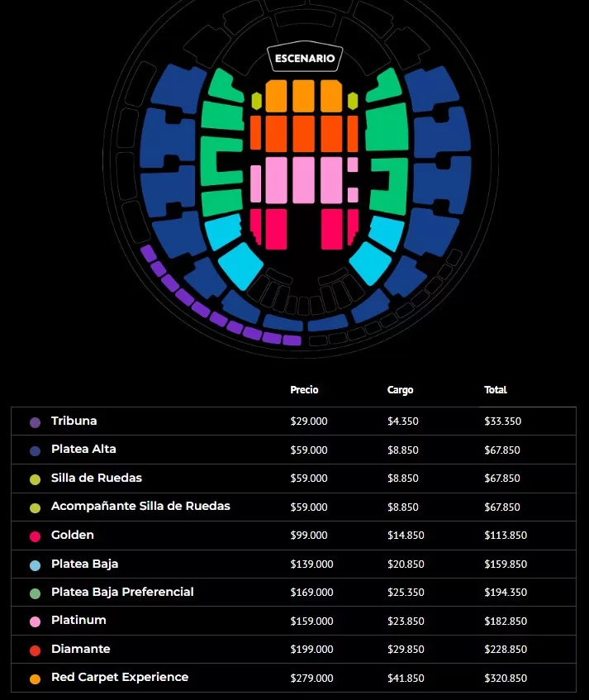The image size is (589, 700).
Task: Select the purple Tribuna seating strip
Action: click(x=201, y=311)
